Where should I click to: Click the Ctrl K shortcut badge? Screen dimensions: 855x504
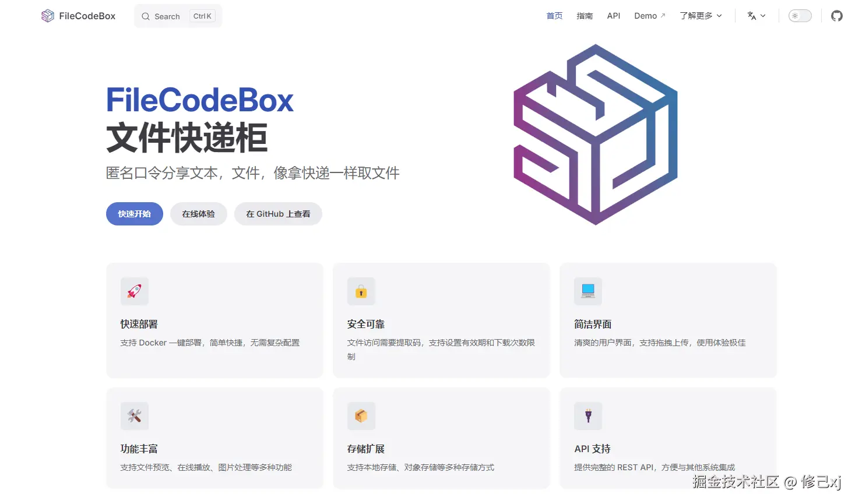(202, 16)
